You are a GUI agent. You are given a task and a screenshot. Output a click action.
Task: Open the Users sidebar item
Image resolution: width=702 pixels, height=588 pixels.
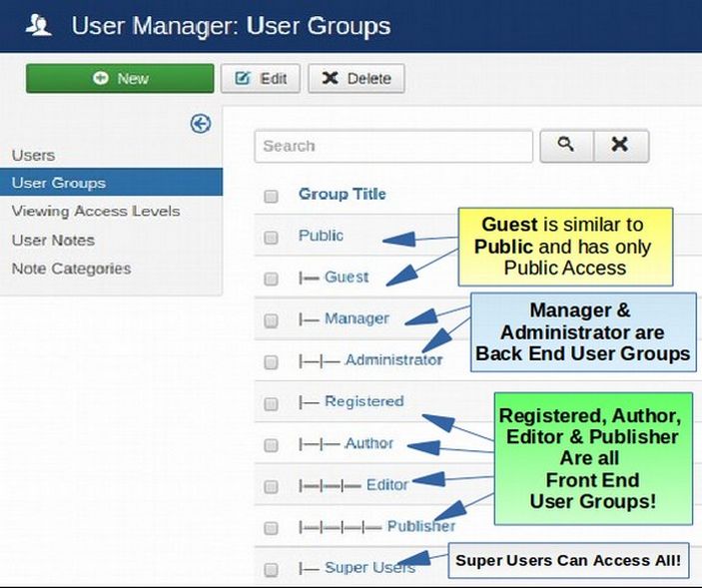tap(34, 156)
